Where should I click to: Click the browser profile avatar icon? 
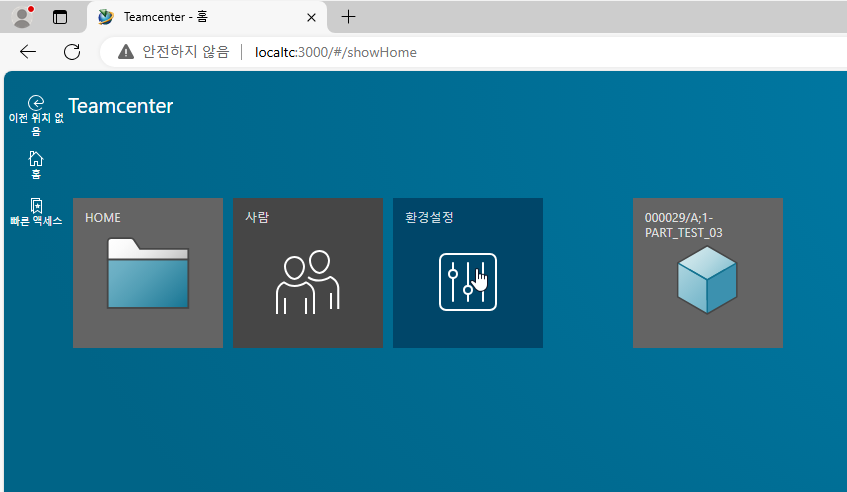point(22,17)
